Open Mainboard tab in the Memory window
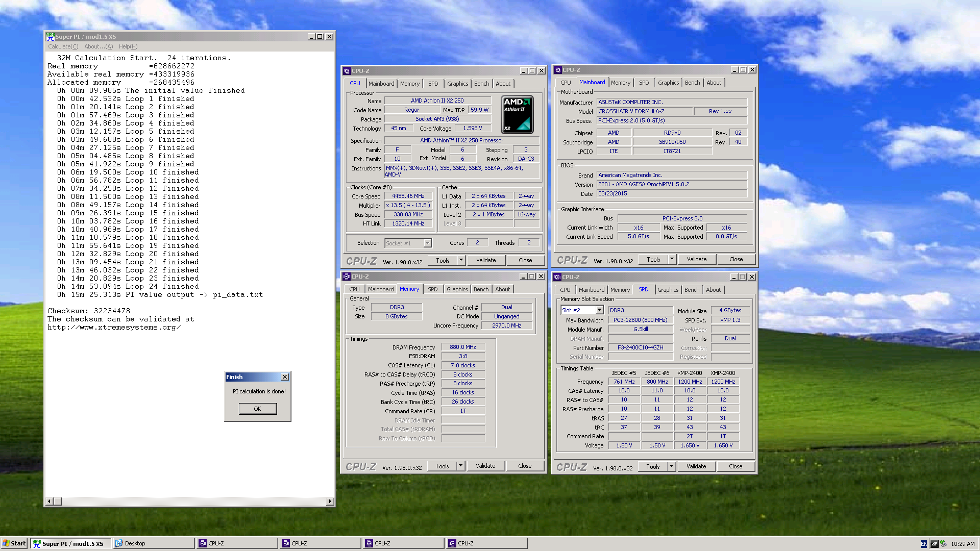980x551 pixels. click(381, 289)
